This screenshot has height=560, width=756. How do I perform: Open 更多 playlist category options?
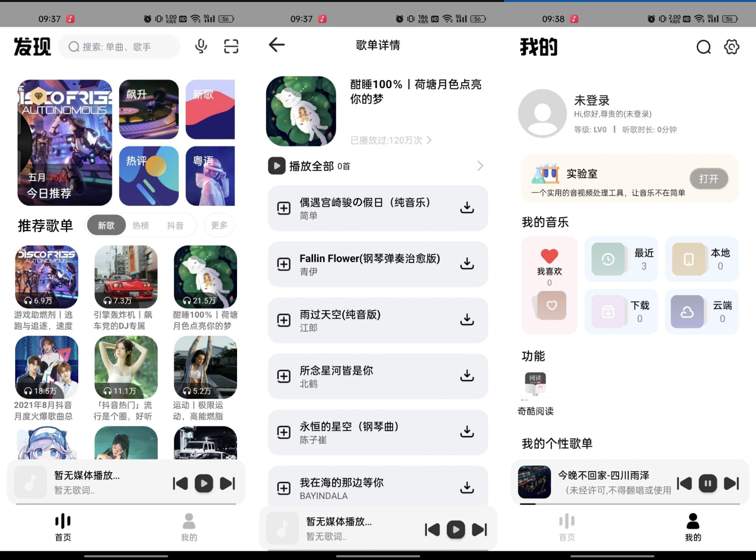[219, 225]
